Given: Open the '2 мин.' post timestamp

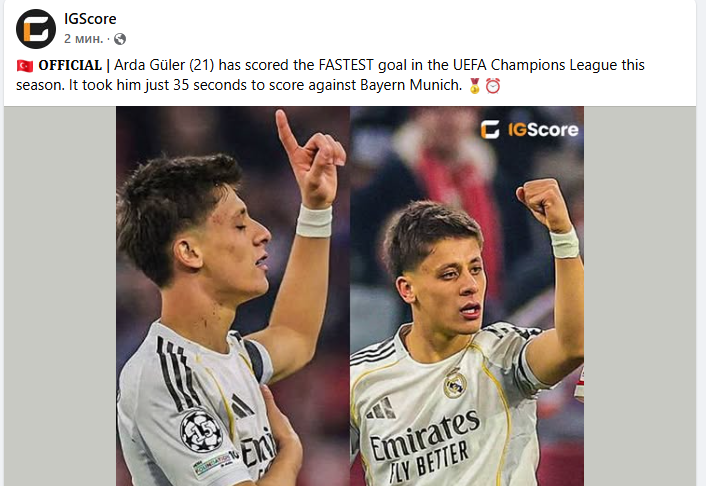Looking at the screenshot, I should coord(83,39).
